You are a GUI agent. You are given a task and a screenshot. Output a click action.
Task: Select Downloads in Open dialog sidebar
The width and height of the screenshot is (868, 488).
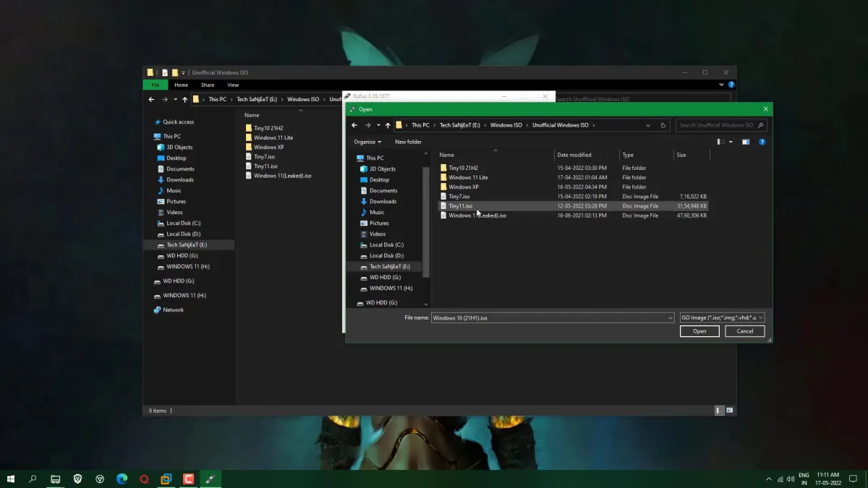tap(383, 201)
